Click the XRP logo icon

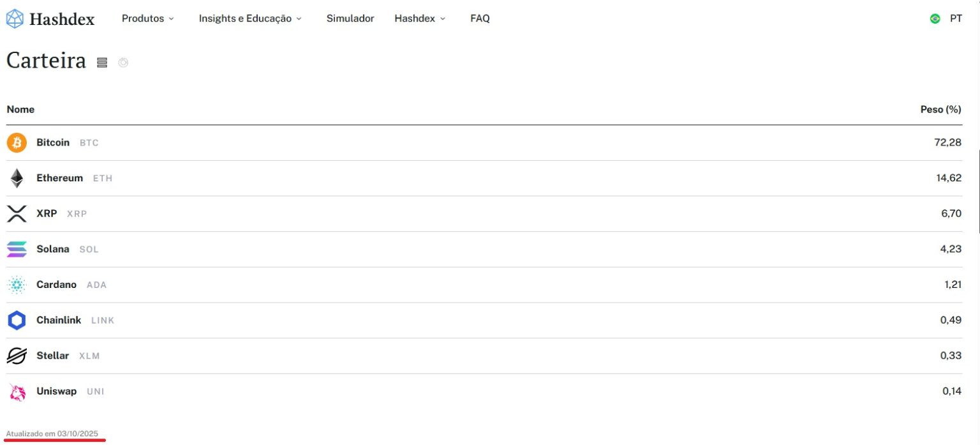(x=17, y=213)
